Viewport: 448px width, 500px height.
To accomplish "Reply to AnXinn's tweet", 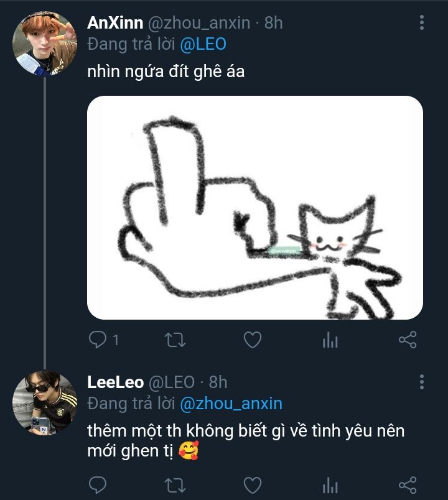I will tap(98, 340).
